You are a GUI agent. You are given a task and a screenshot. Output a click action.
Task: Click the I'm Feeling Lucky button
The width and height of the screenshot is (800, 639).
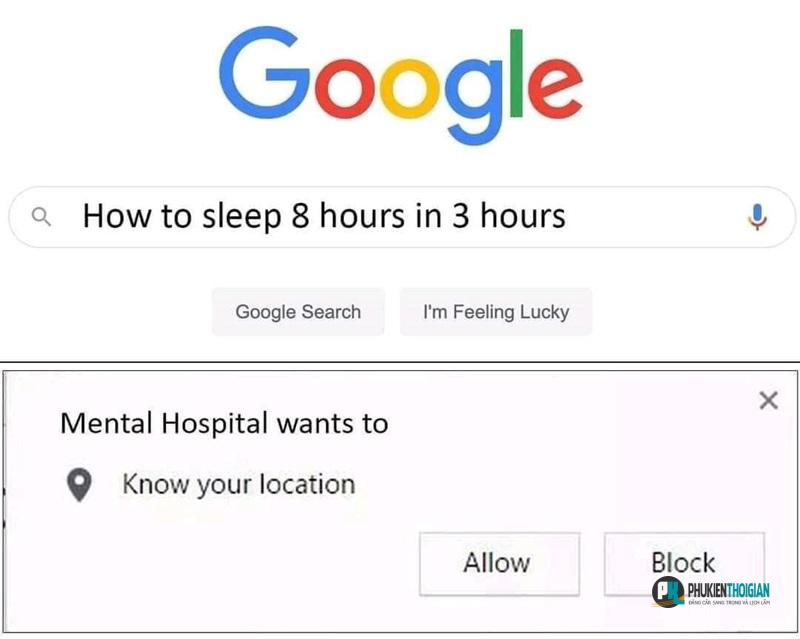coord(496,312)
